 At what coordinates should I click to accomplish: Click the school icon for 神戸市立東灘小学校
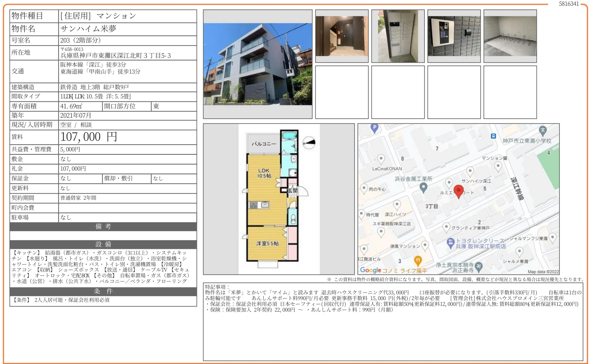pos(543,129)
